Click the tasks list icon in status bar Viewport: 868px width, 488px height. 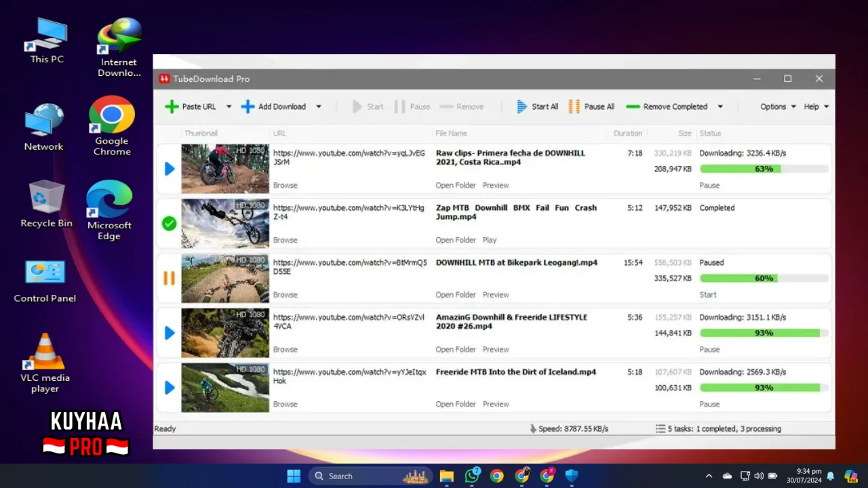pyautogui.click(x=660, y=428)
